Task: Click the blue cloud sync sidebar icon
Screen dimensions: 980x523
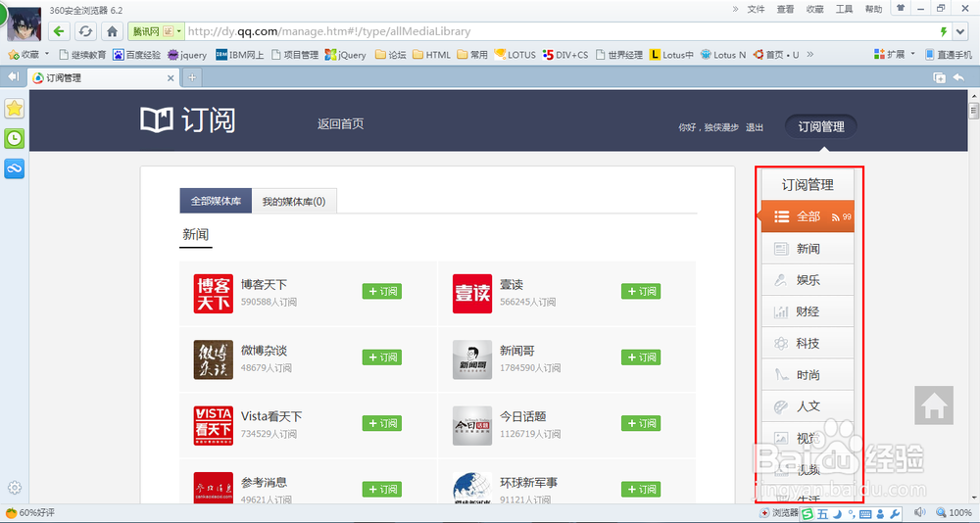Action: 15,169
